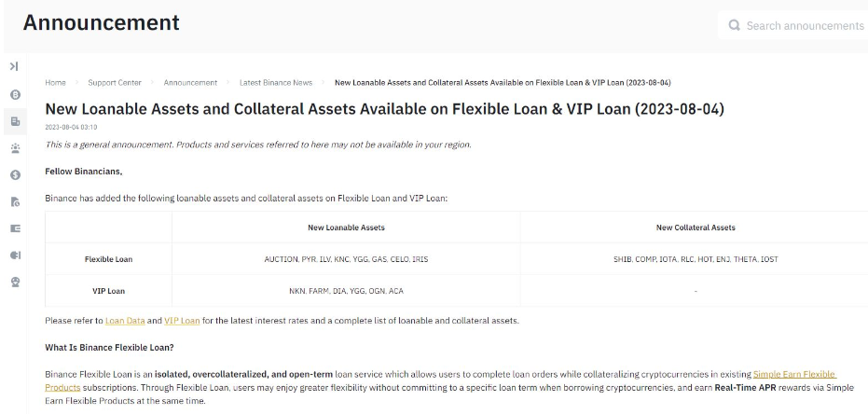Click the search magnifier icon
Viewport: 868px width, 414px height.
click(735, 26)
